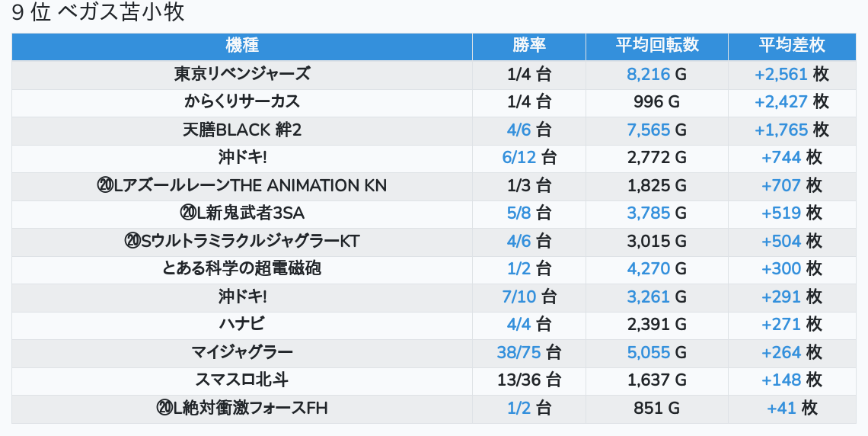Click the ⑳ icon beside Sウルトラミラクルジャグラー
Screen dimensions: 868x436
click(x=132, y=242)
